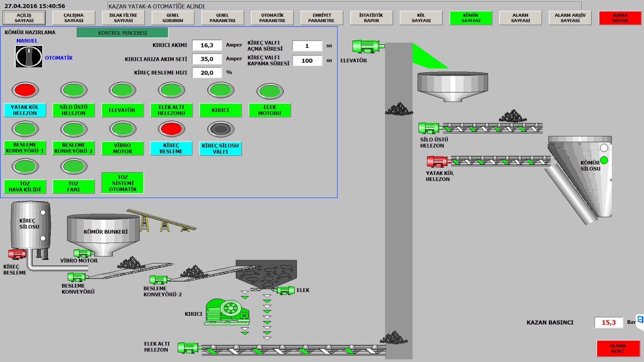The height and width of the screenshot is (362, 644).
Task: Switch to the İstatistik Rapor page
Action: pos(371,18)
